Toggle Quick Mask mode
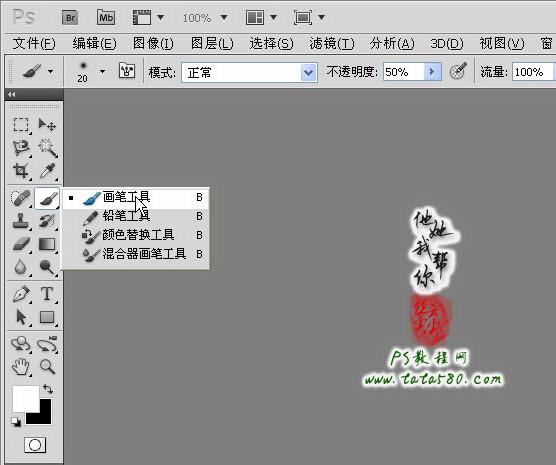 coord(35,445)
